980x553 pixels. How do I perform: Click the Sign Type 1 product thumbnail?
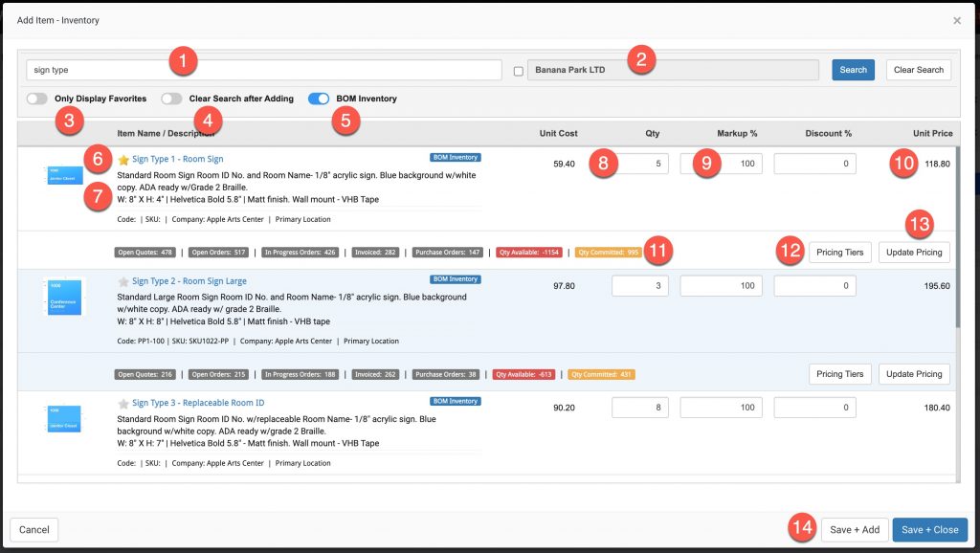coord(63,177)
